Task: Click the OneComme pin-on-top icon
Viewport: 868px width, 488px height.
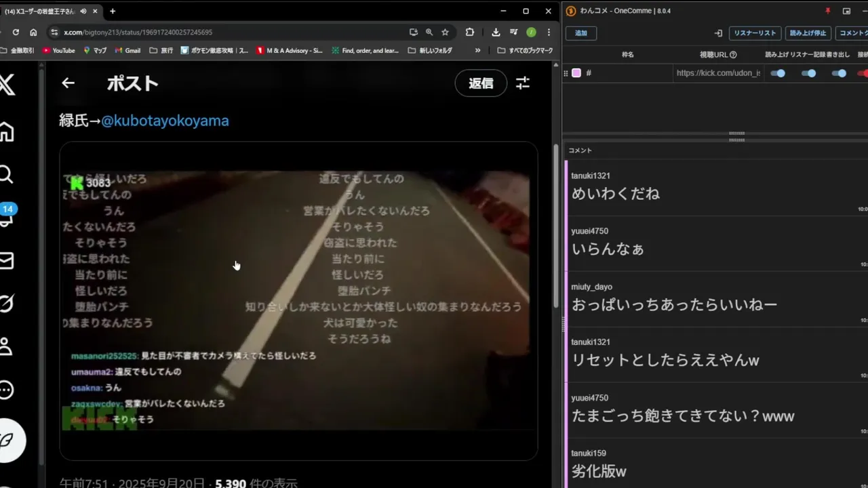Action: click(x=827, y=11)
